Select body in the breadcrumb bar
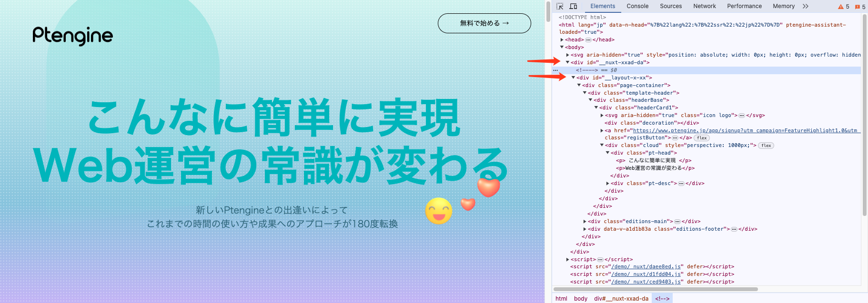The image size is (868, 303). (580, 299)
